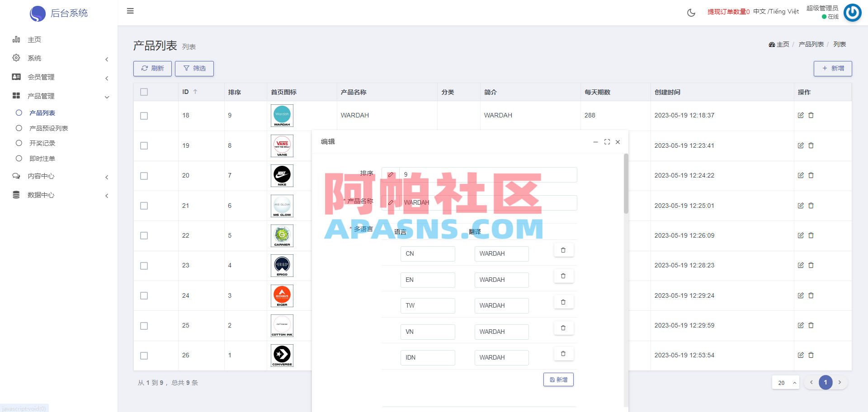Screen dimensions: 868x412
Task: Tick the checkbox on row ID 22
Action: [144, 235]
